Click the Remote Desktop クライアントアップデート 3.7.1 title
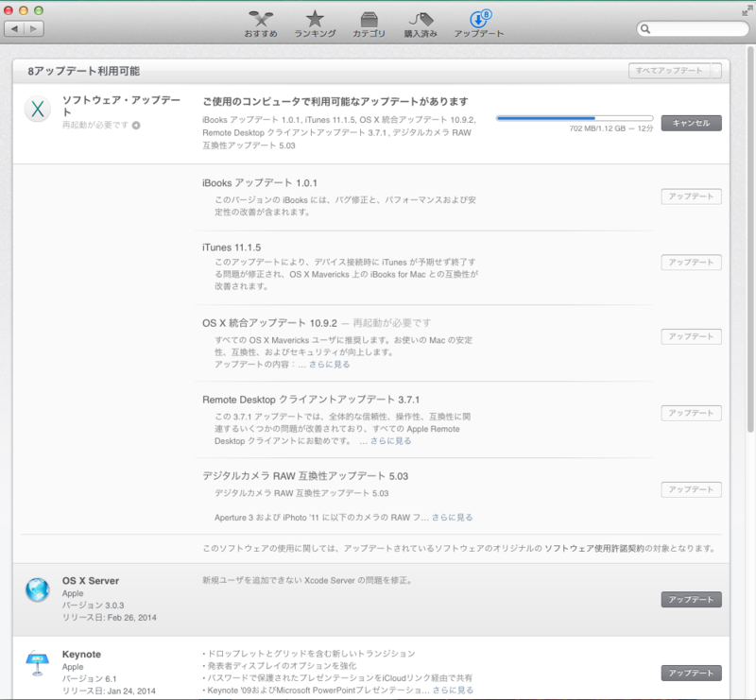Image resolution: width=756 pixels, height=700 pixels. [x=311, y=400]
